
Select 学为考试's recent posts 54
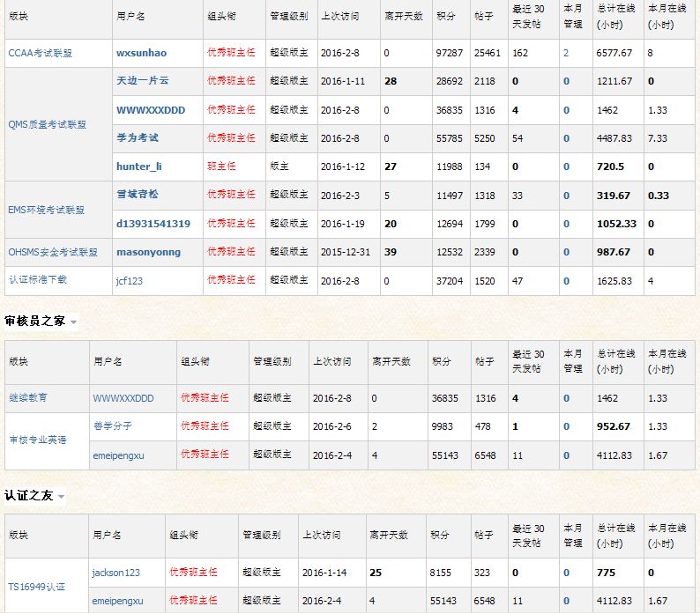click(518, 138)
